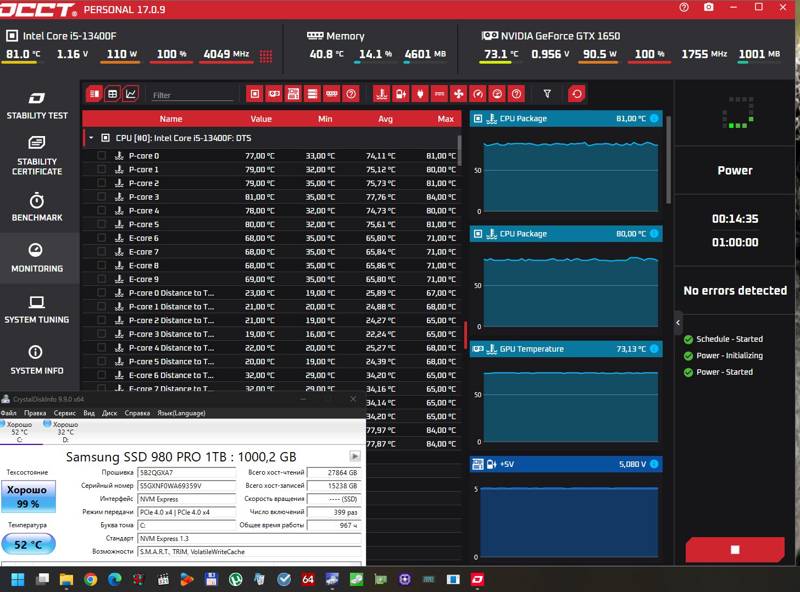The height and width of the screenshot is (592, 800).
Task: Open Язык(Language) menu in CrystalDiskInfo
Action: pos(181,413)
